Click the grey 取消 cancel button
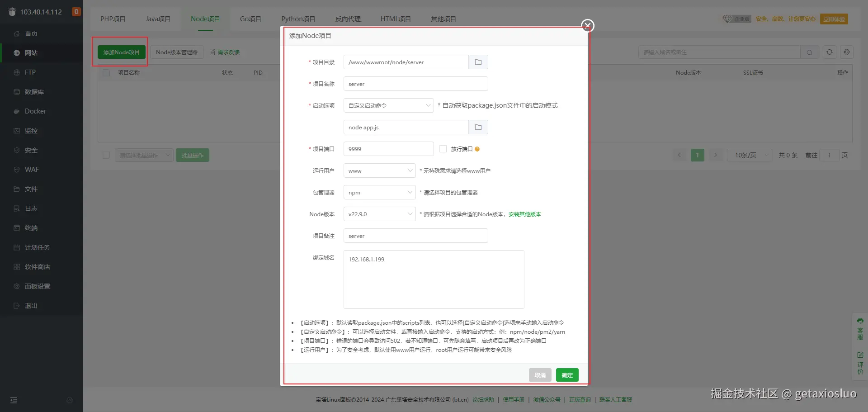 tap(540, 375)
